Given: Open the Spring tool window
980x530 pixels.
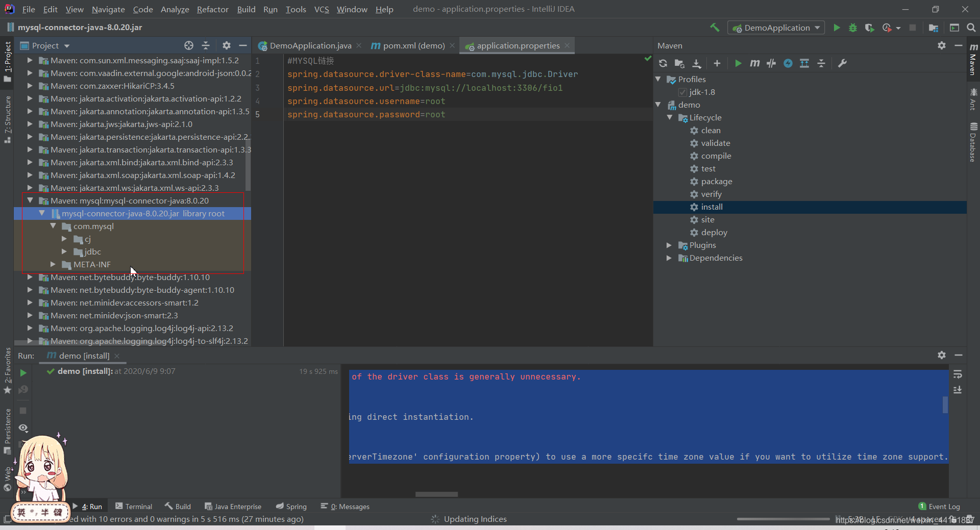Looking at the screenshot, I should point(291,507).
